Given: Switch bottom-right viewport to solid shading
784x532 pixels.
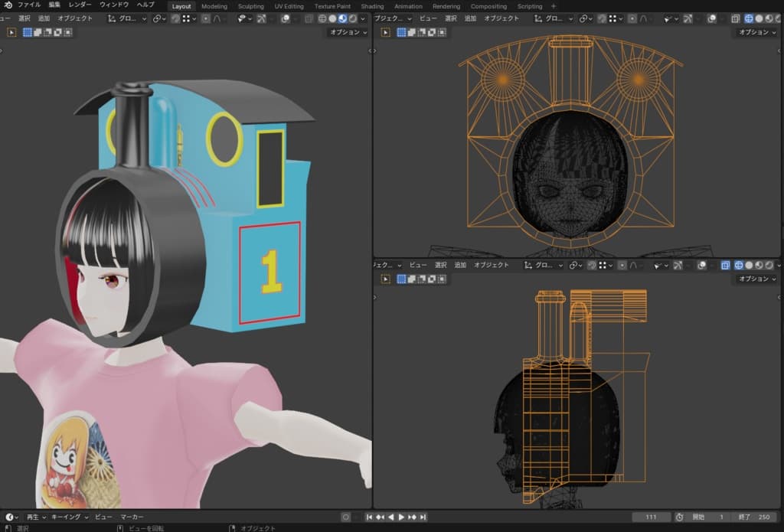Looking at the screenshot, I should coord(749,266).
